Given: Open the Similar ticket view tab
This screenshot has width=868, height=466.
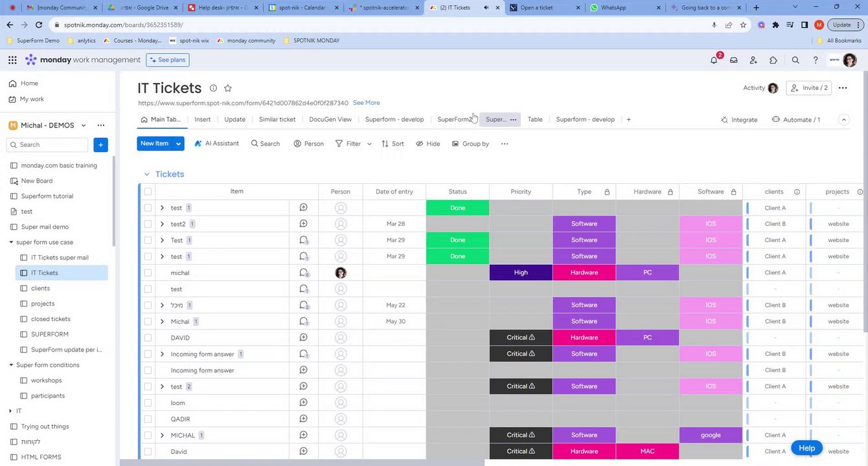Looking at the screenshot, I should [277, 120].
